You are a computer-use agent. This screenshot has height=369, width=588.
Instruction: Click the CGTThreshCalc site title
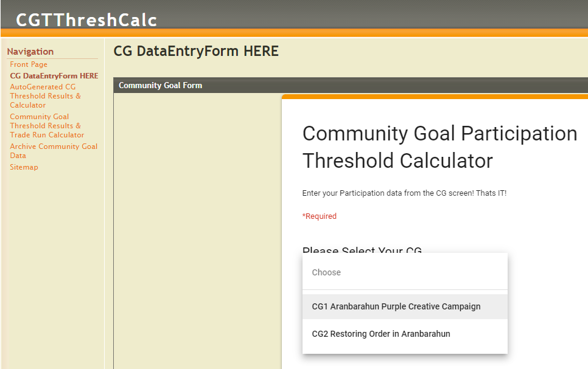[86, 20]
